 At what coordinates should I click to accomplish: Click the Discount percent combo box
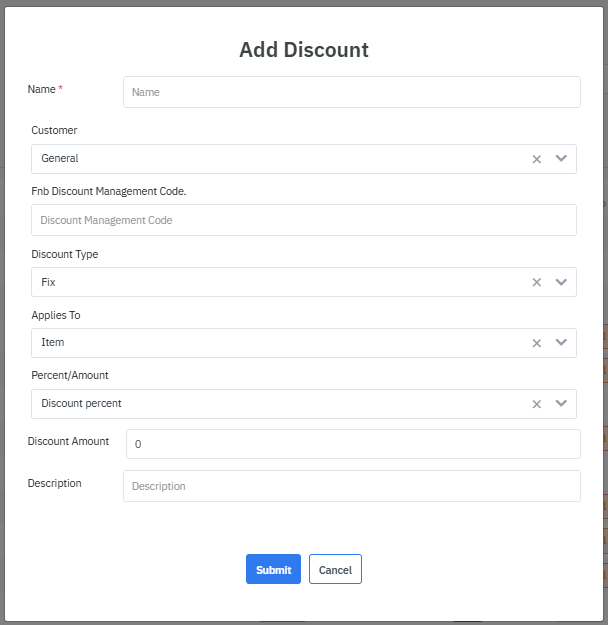(x=280, y=404)
